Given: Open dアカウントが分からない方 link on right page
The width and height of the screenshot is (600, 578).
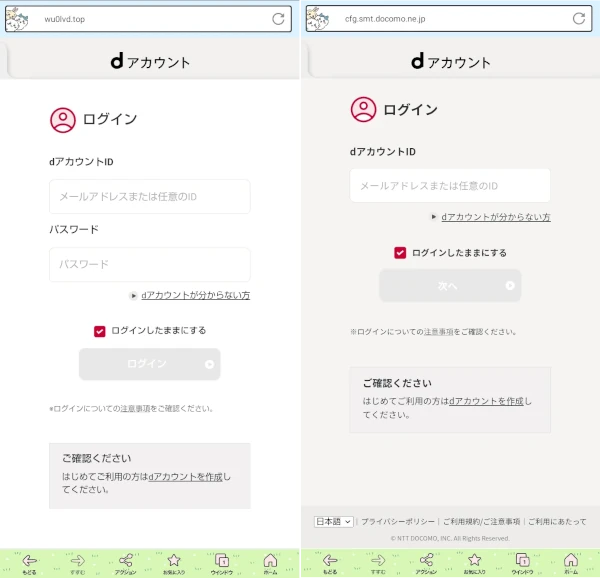Looking at the screenshot, I should [496, 217].
